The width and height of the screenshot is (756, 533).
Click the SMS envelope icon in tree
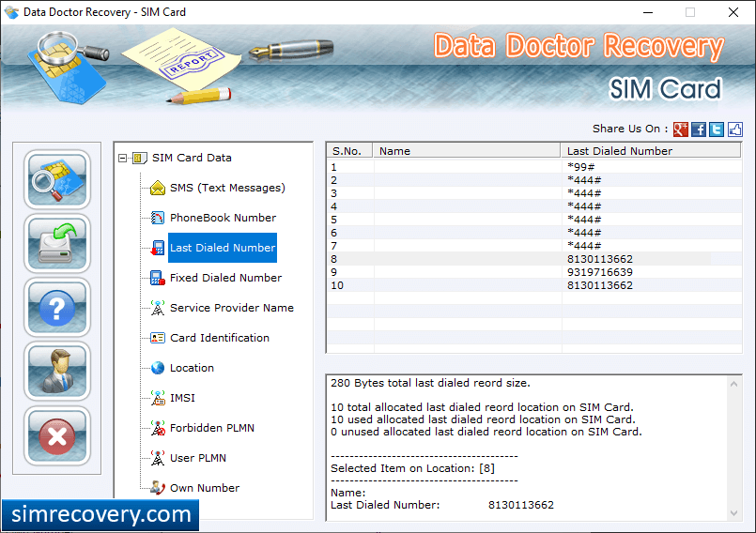(x=158, y=188)
